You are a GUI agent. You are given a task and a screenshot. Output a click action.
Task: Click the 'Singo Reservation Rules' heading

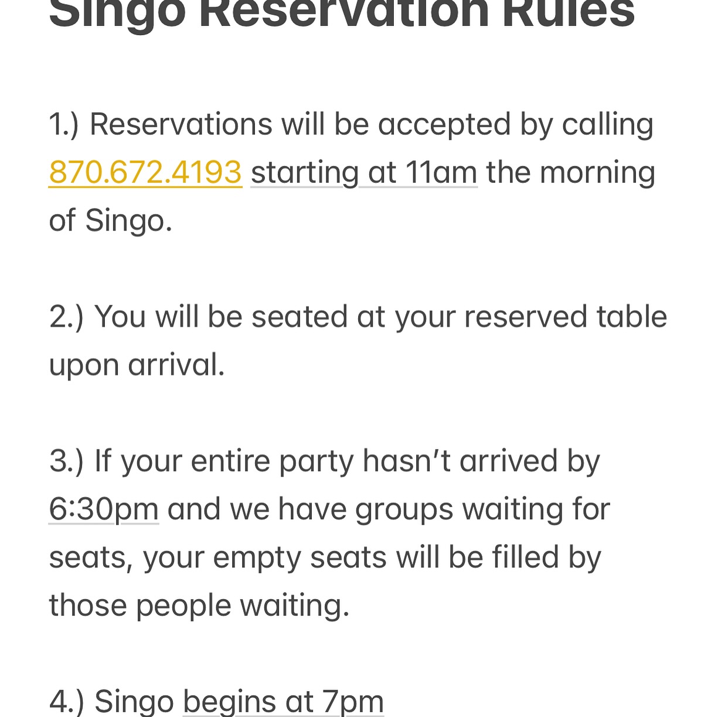click(342, 13)
